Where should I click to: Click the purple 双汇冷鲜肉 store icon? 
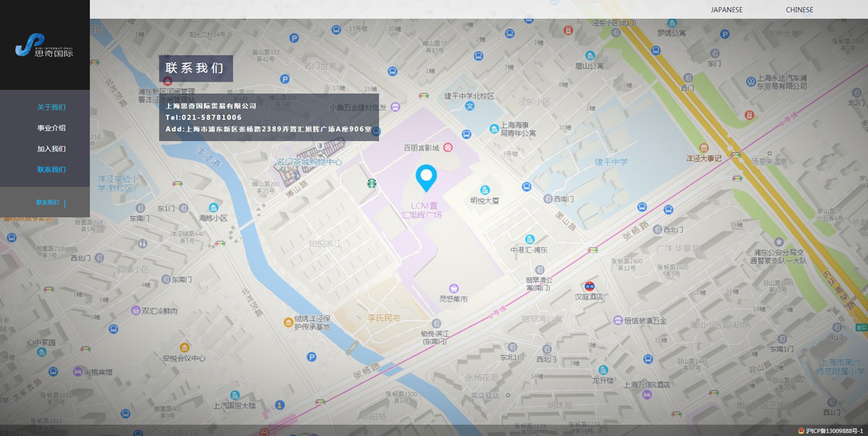[x=135, y=310]
